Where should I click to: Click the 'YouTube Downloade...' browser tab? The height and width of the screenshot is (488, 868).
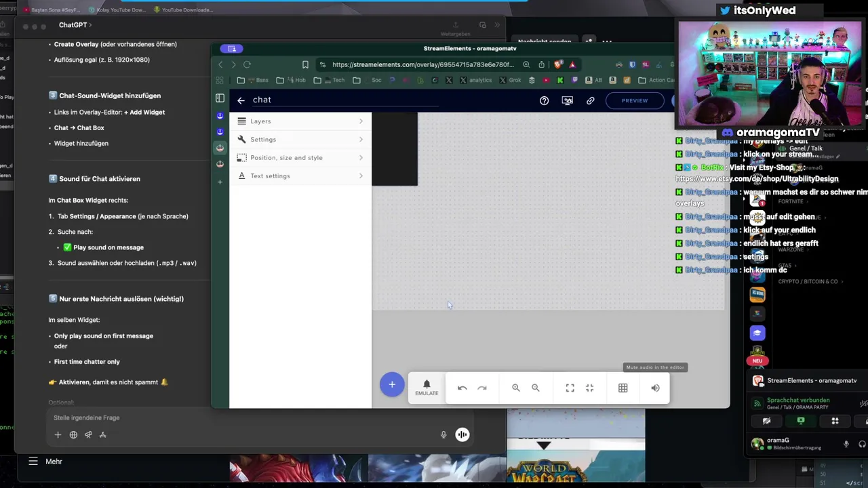(x=183, y=10)
